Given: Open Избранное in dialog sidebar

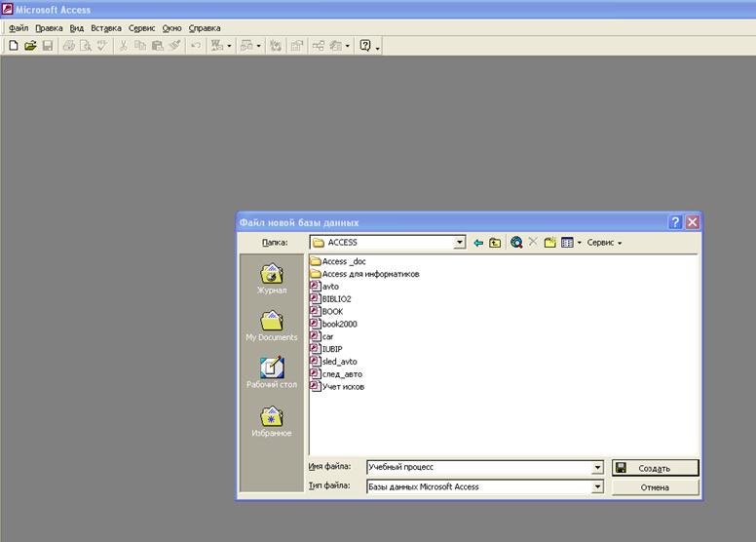Looking at the screenshot, I should 272,421.
